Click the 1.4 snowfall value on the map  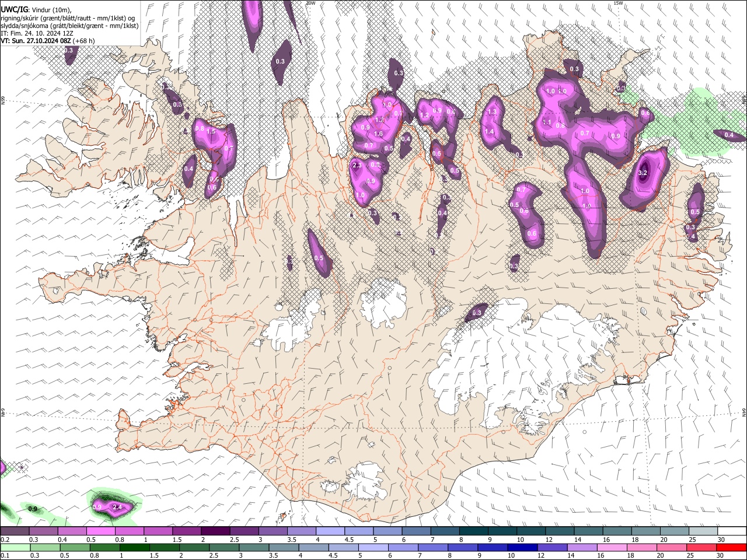489,132
